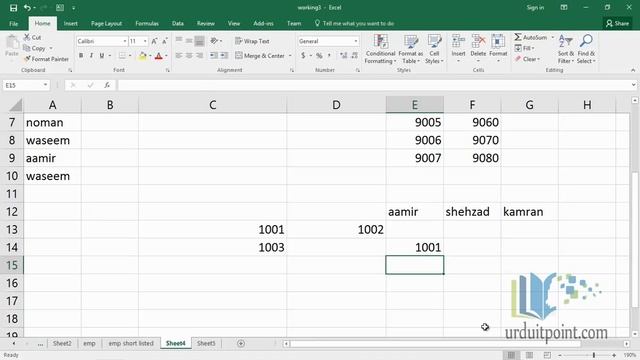Toggle Wrap Text

252,41
